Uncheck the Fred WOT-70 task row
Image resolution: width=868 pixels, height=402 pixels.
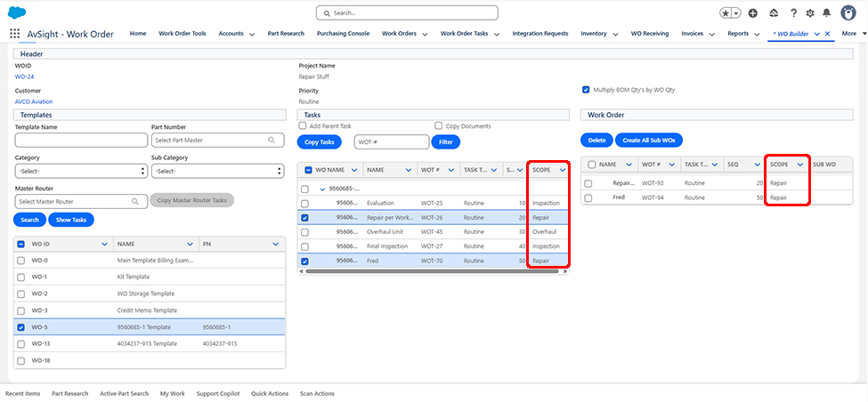click(304, 261)
